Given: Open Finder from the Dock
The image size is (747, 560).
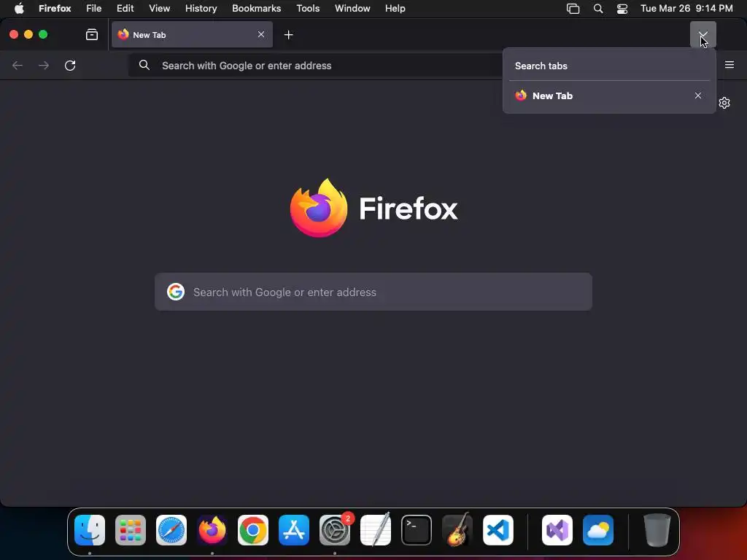Looking at the screenshot, I should [x=90, y=530].
